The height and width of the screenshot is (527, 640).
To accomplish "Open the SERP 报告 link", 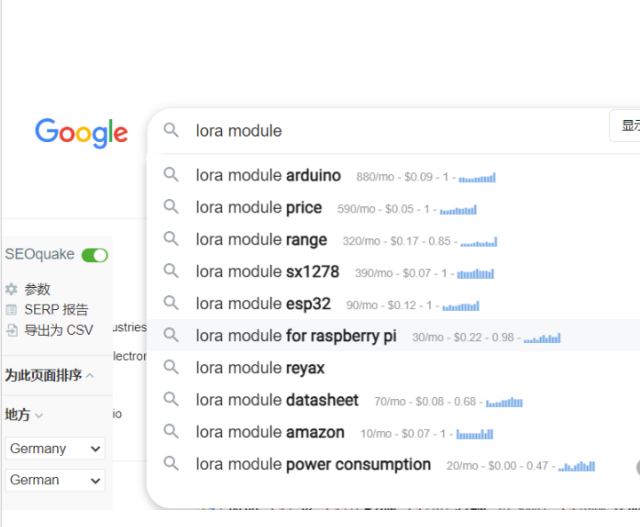I will (x=56, y=310).
